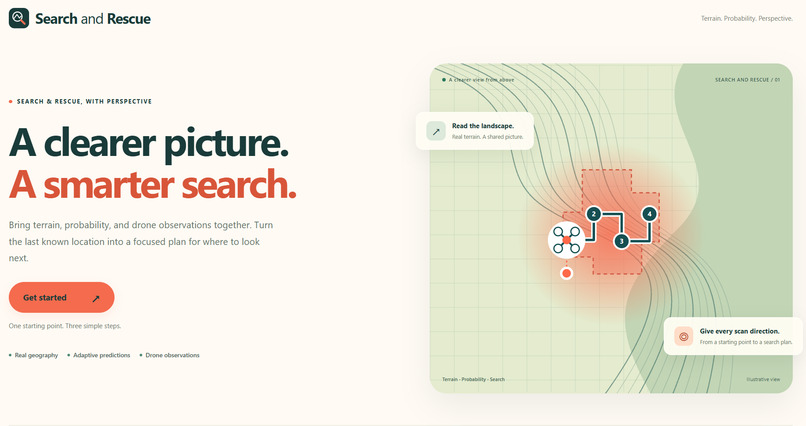
Task: Click the 'SEARCH AND RESCUE / 01' map label
Action: pyautogui.click(x=747, y=80)
